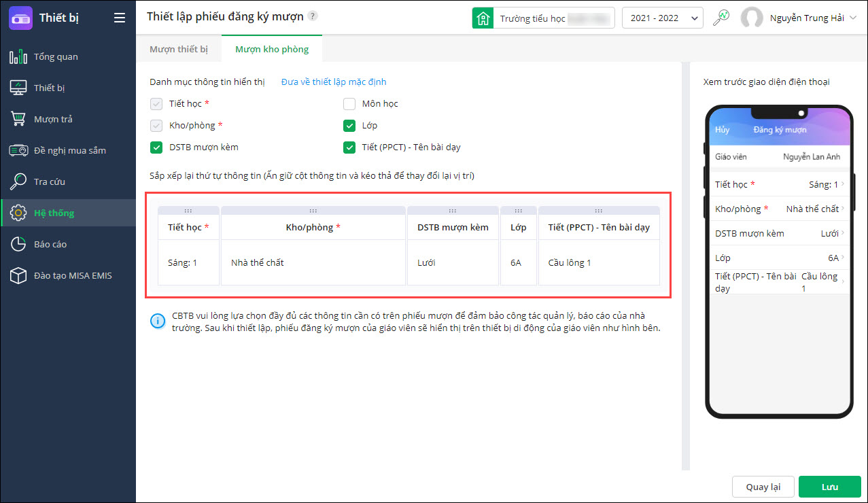Click the help question mark beside title
Screen dimensions: 868x503
313,16
